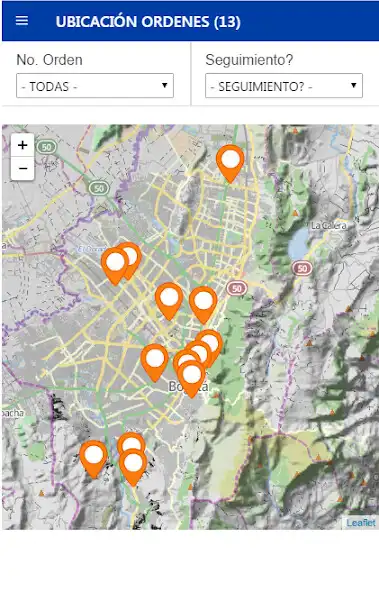Click the La Calera label on map
This screenshot has height=592, width=379.
pyautogui.click(x=328, y=225)
